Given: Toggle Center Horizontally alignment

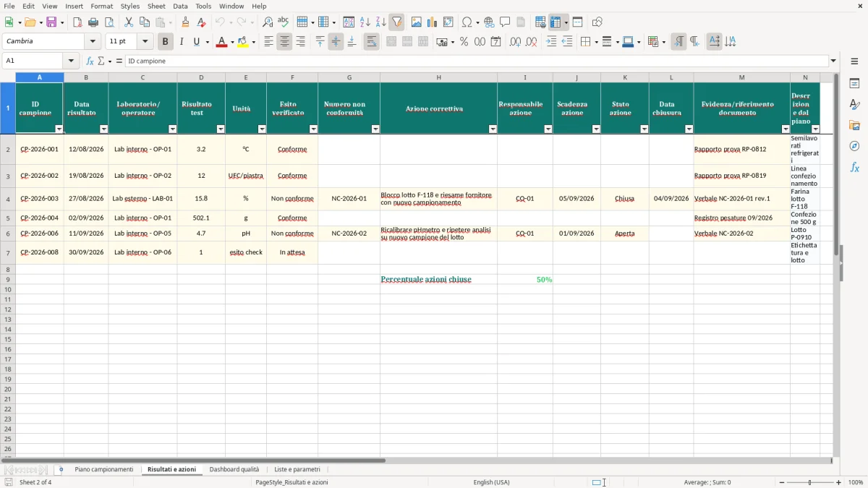Looking at the screenshot, I should (x=284, y=42).
